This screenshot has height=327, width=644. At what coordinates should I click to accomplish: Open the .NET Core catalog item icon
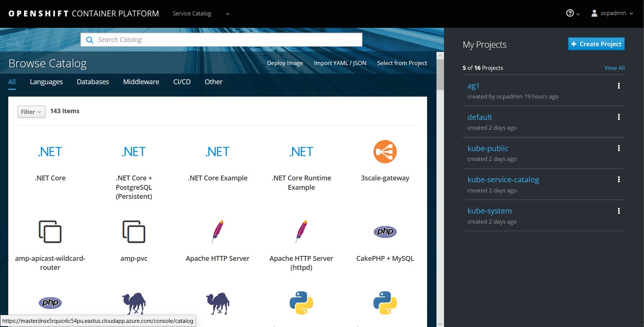50,152
